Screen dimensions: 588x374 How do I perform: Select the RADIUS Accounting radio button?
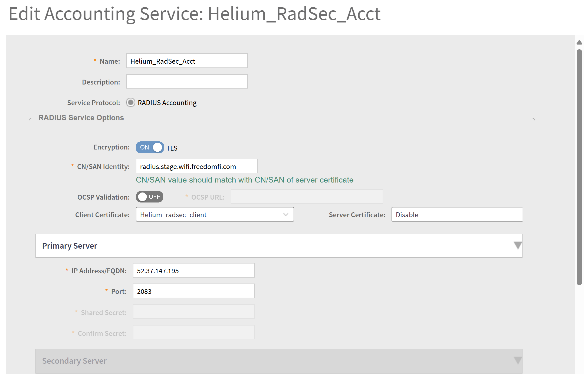tap(131, 103)
